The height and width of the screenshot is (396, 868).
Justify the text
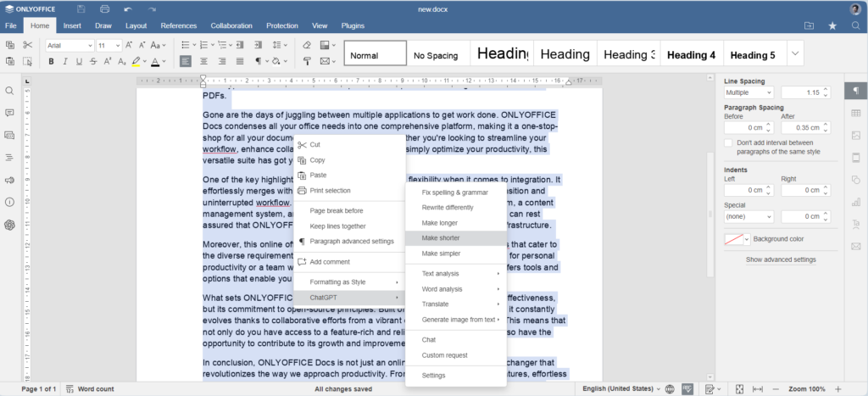(x=240, y=61)
